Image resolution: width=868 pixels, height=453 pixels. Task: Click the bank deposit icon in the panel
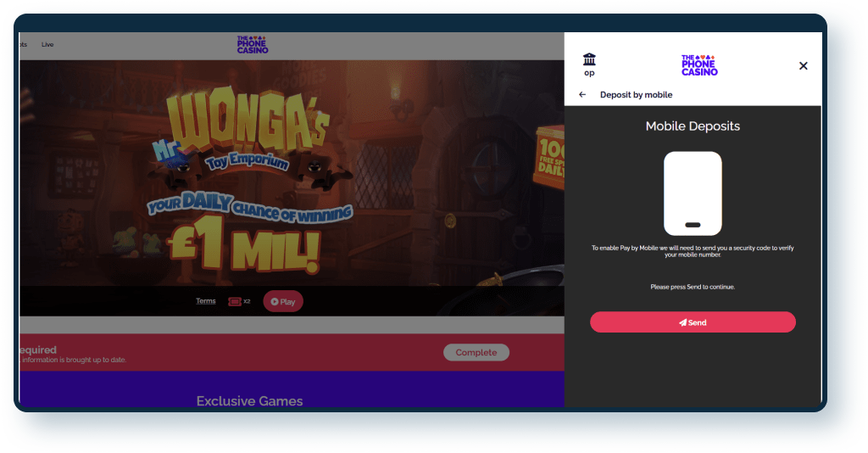(589, 59)
